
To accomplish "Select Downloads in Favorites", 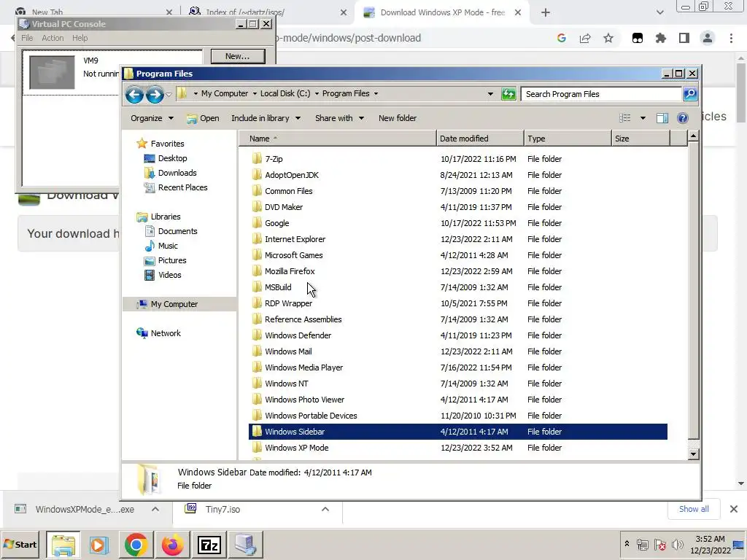I will [177, 173].
